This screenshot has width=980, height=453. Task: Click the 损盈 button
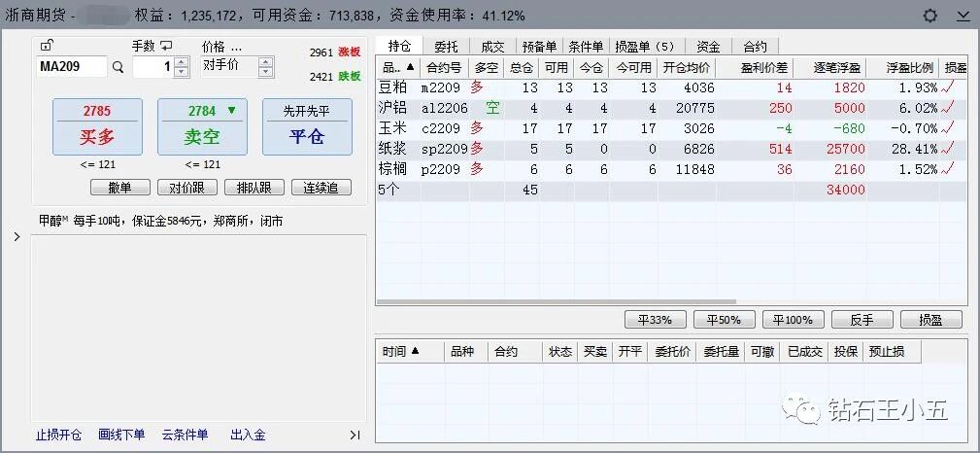pos(930,320)
